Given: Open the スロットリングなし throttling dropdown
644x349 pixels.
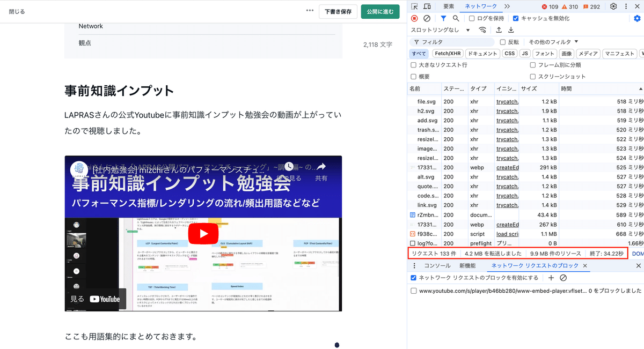Looking at the screenshot, I should (440, 30).
